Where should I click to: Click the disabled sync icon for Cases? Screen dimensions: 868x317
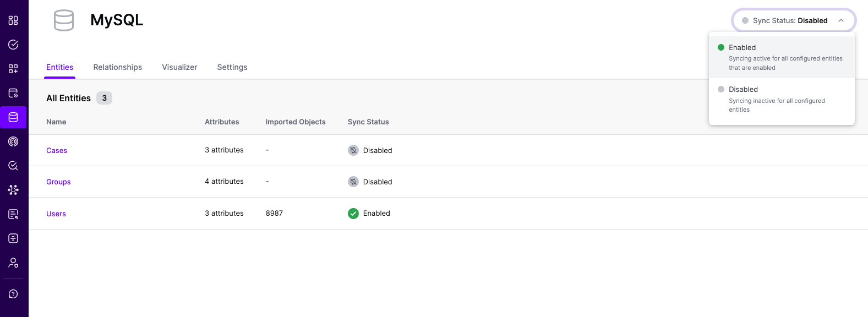pyautogui.click(x=353, y=150)
